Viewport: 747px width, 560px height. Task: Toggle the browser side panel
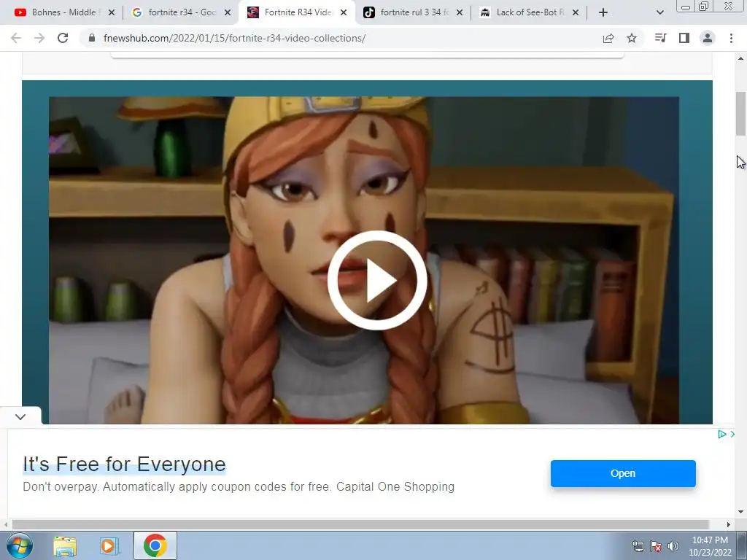684,38
